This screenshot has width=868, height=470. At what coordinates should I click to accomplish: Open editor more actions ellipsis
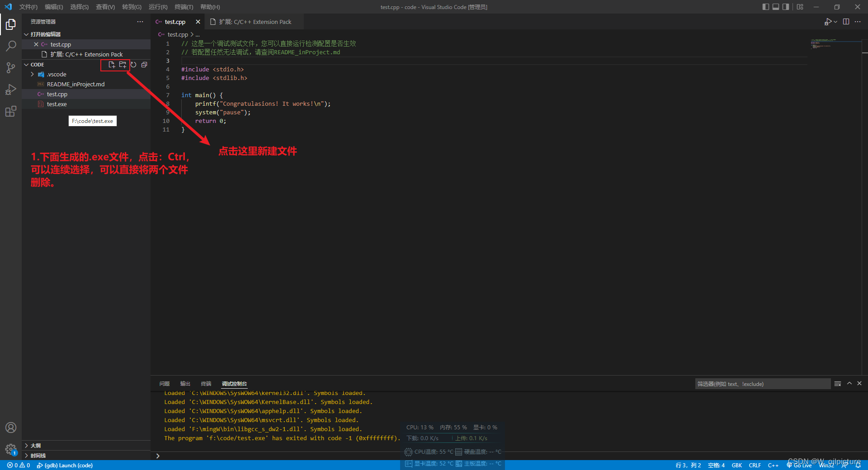coord(858,22)
